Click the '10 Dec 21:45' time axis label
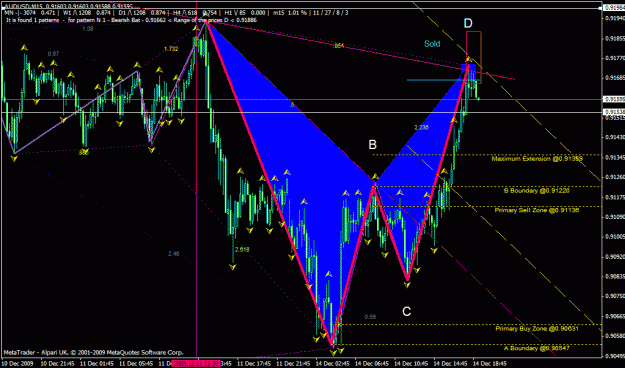The image size is (625, 368). [x=57, y=364]
